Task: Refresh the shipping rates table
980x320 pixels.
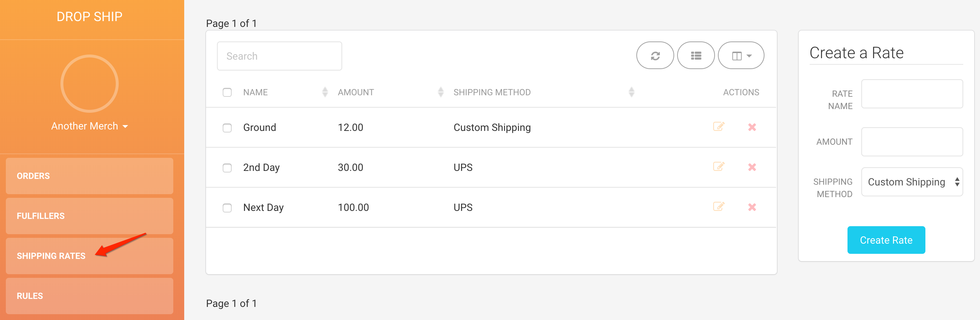Action: pyautogui.click(x=655, y=56)
